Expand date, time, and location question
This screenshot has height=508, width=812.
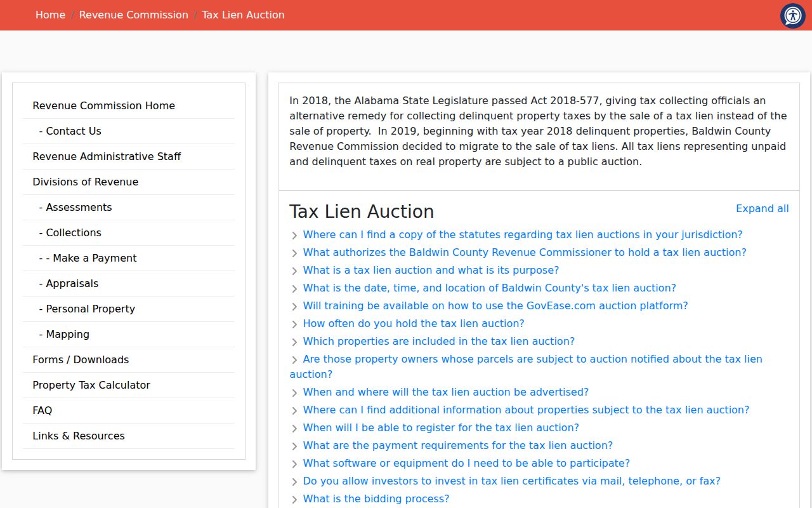pos(490,288)
